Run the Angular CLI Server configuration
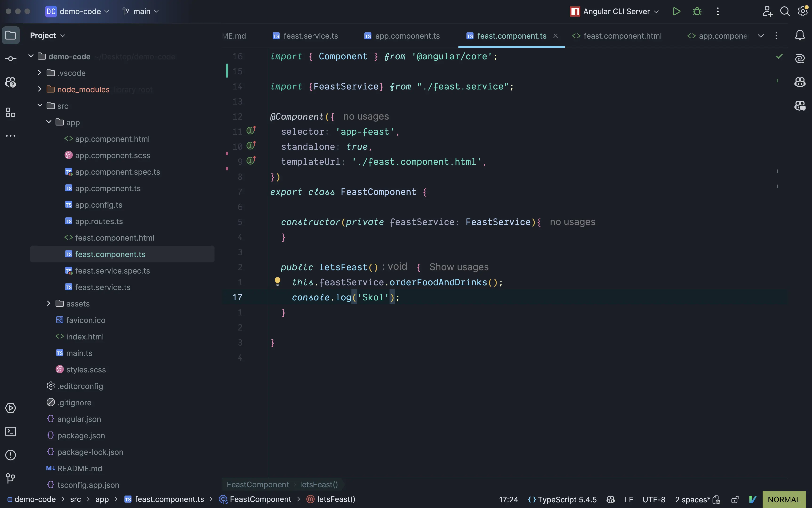 [x=676, y=12]
